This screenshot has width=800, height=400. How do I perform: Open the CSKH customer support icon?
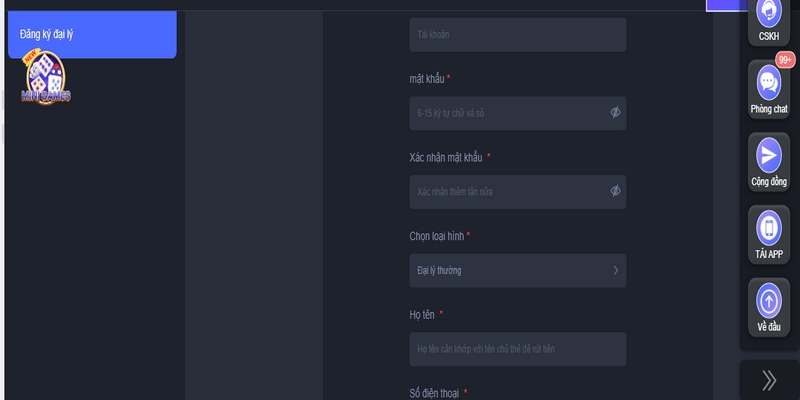point(769,12)
